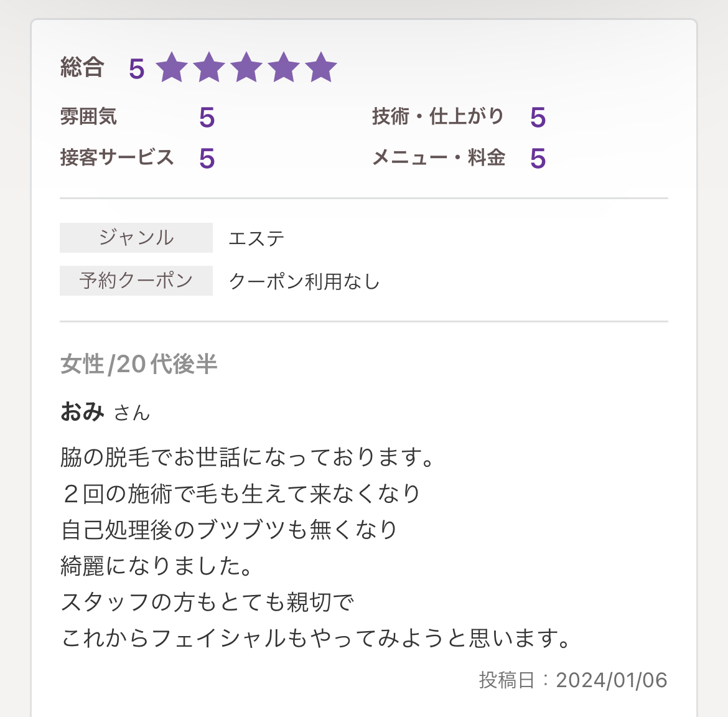Click the fifth purple rating star
The height and width of the screenshot is (717, 728).
pos(320,68)
